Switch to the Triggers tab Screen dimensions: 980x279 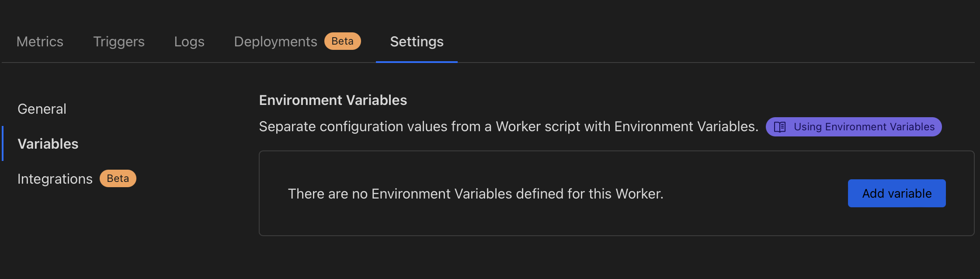[x=119, y=42]
